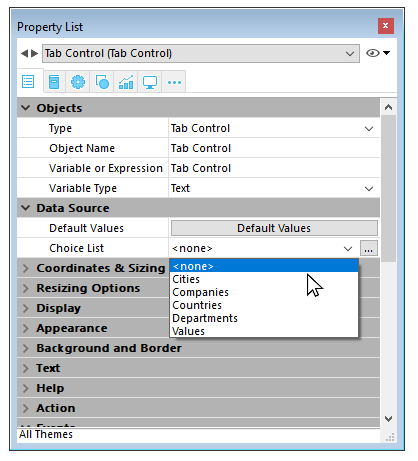This screenshot has height=461, width=418.
Task: Go to previous object with left arrow
Action: click(24, 53)
